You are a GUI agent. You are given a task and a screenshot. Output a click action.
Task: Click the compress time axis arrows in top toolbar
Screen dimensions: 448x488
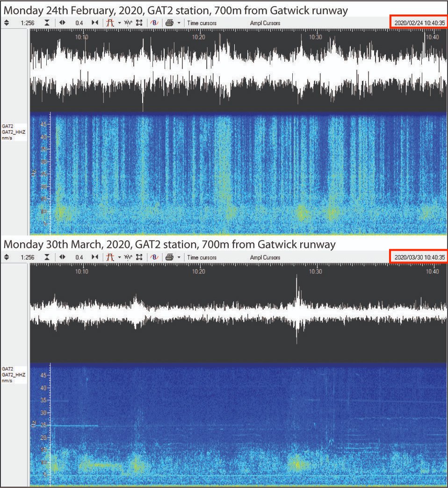pyautogui.click(x=95, y=23)
